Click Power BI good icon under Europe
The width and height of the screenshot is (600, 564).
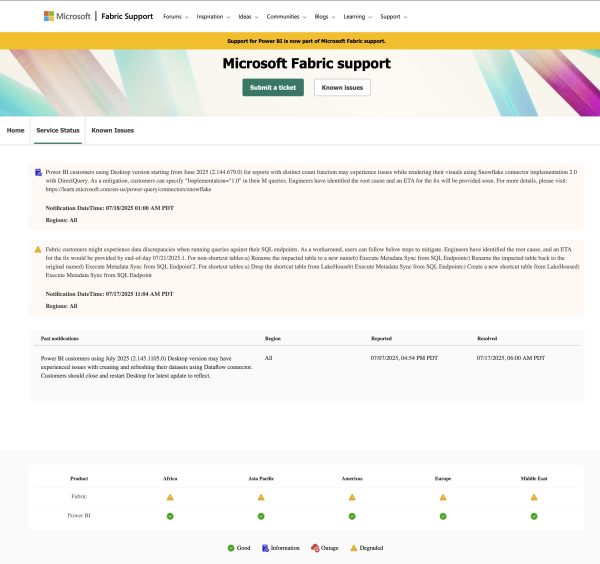[443, 516]
